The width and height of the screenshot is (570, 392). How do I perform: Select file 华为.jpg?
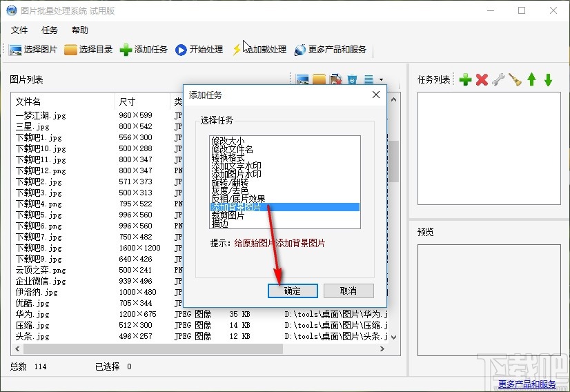tap(32, 314)
